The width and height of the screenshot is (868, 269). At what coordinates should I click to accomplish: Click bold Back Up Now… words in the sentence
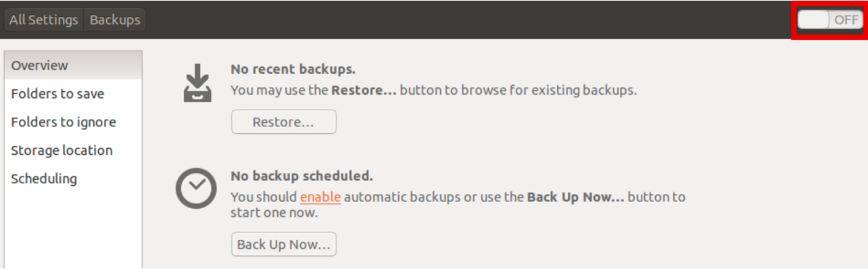(x=576, y=197)
